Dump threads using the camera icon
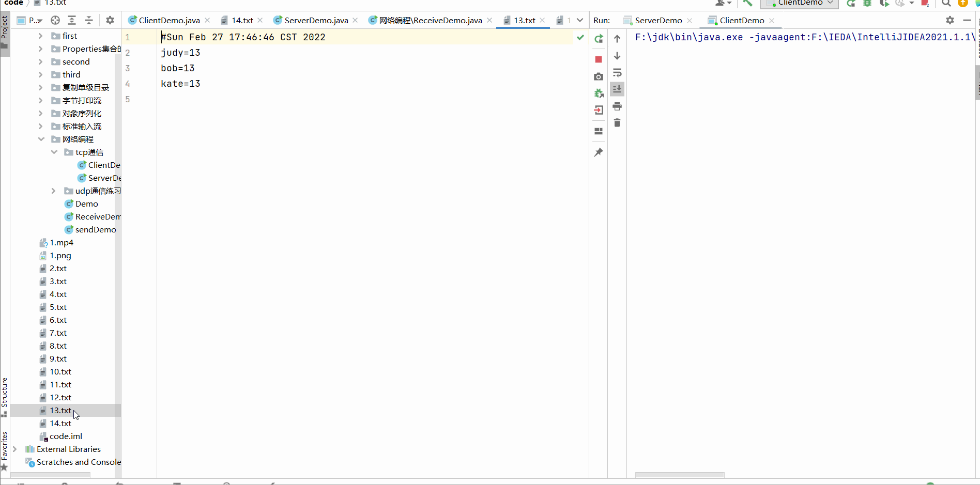The width and height of the screenshot is (980, 485). pos(599,76)
